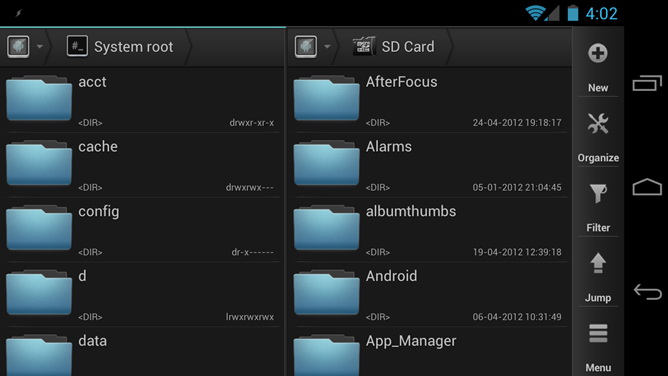This screenshot has width=668, height=376.
Task: Tap the 4:02 clock
Action: click(601, 14)
